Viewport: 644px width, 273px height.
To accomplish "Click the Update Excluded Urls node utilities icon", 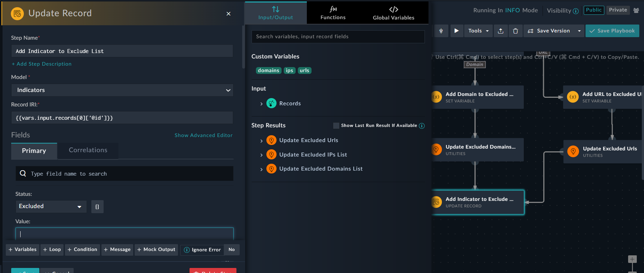I will click(x=573, y=151).
